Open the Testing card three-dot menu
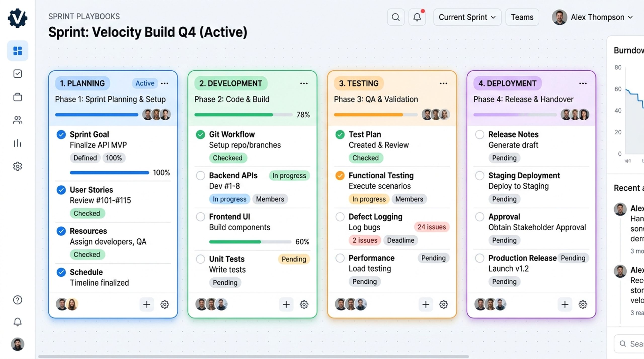 coord(443,83)
